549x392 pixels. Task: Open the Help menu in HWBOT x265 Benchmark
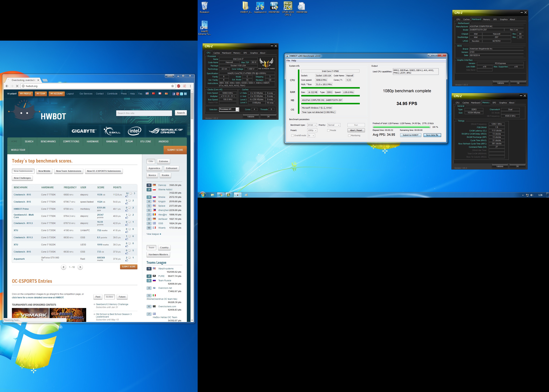coord(294,61)
